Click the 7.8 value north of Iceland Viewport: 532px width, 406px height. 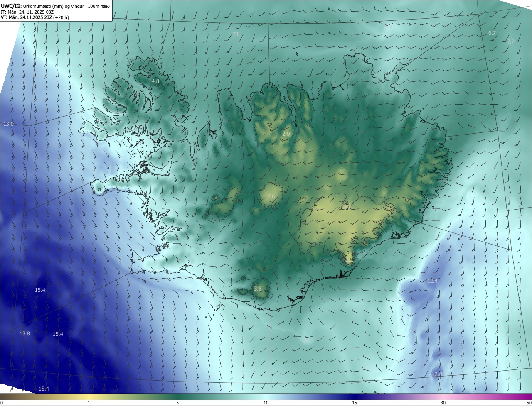click(x=236, y=34)
